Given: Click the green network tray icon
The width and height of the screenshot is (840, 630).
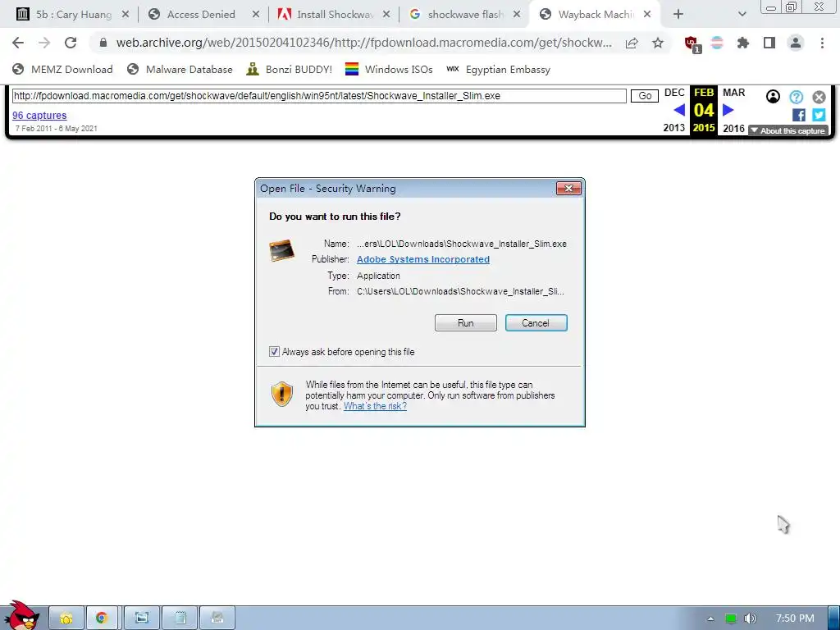Looking at the screenshot, I should pos(730,619).
